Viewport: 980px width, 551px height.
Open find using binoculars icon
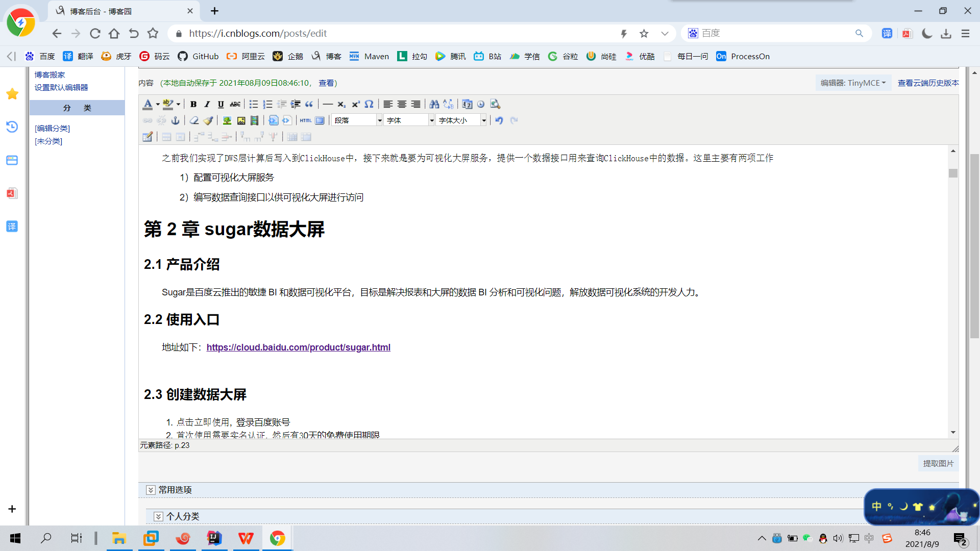[434, 104]
